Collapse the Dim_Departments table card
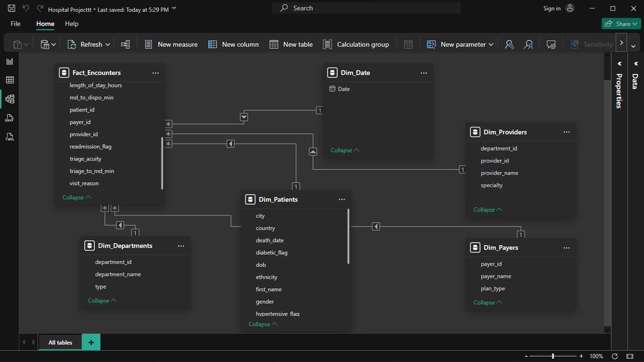The height and width of the screenshot is (362, 644). click(x=103, y=301)
